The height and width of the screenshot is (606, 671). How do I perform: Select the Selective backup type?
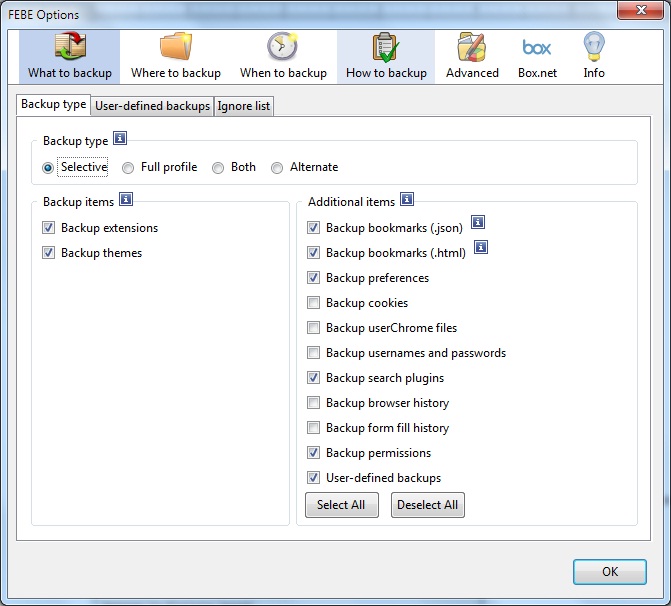click(x=48, y=168)
